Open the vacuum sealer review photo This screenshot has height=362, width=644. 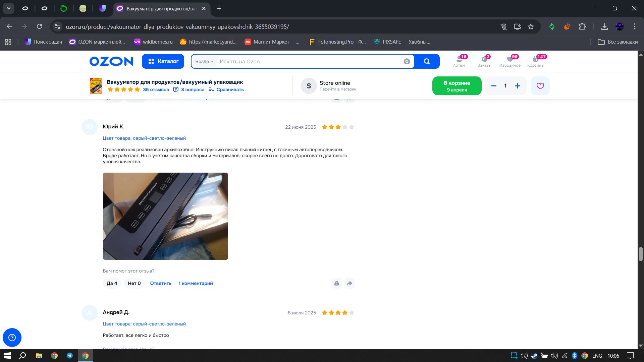(x=165, y=216)
